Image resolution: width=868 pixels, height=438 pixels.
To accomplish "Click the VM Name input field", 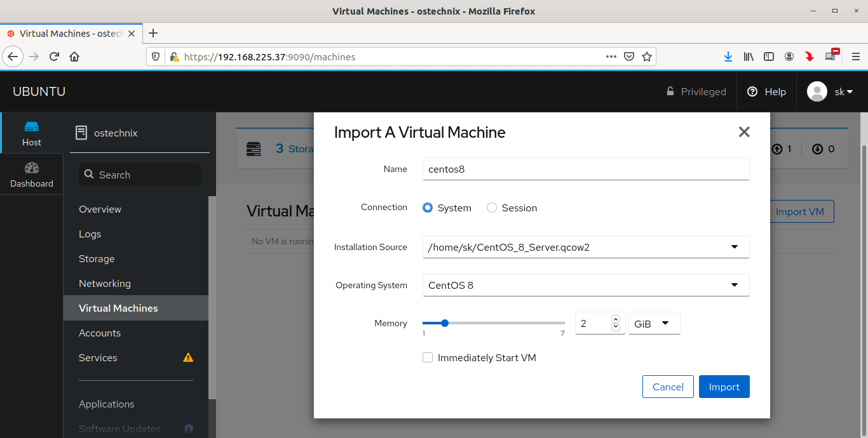I will tap(585, 169).
